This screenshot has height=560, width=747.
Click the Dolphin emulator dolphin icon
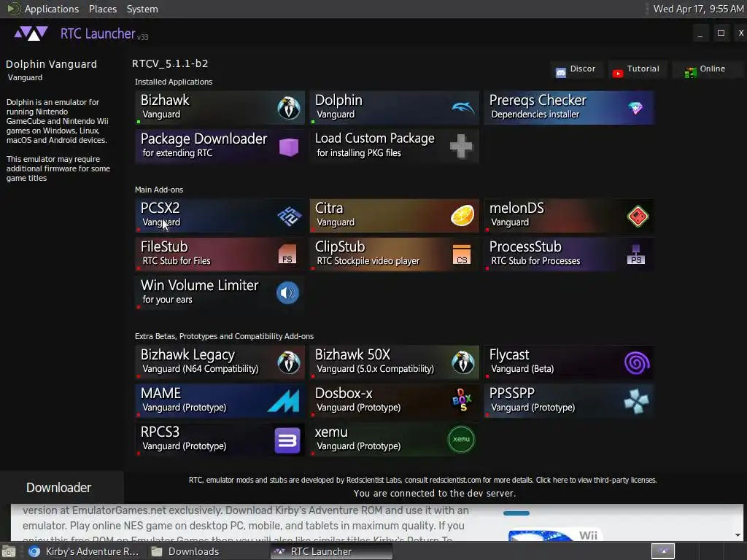(462, 108)
